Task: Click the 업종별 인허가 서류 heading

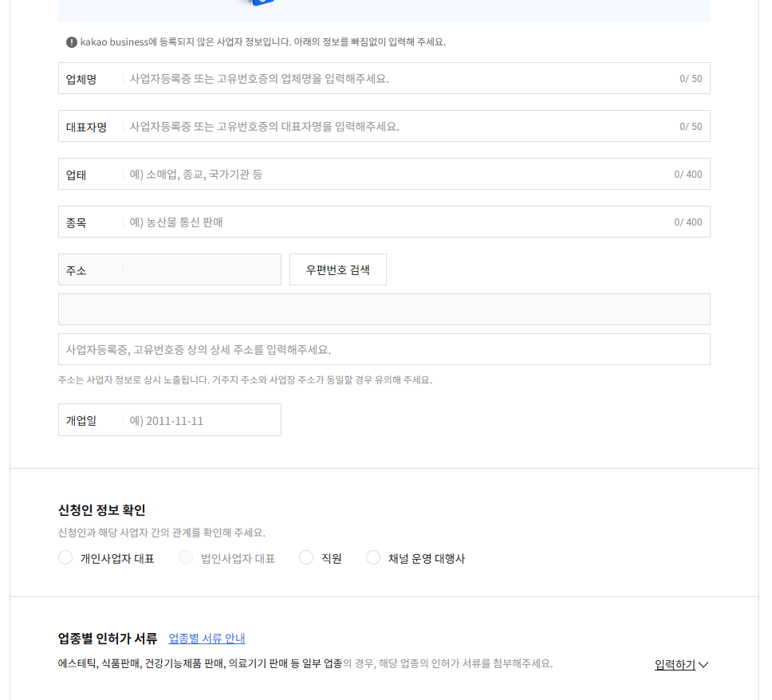Action: point(108,639)
